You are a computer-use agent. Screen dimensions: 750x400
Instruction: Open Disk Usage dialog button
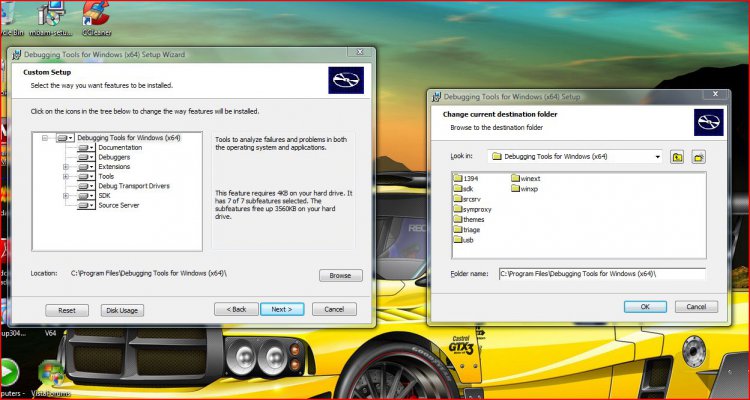[122, 310]
